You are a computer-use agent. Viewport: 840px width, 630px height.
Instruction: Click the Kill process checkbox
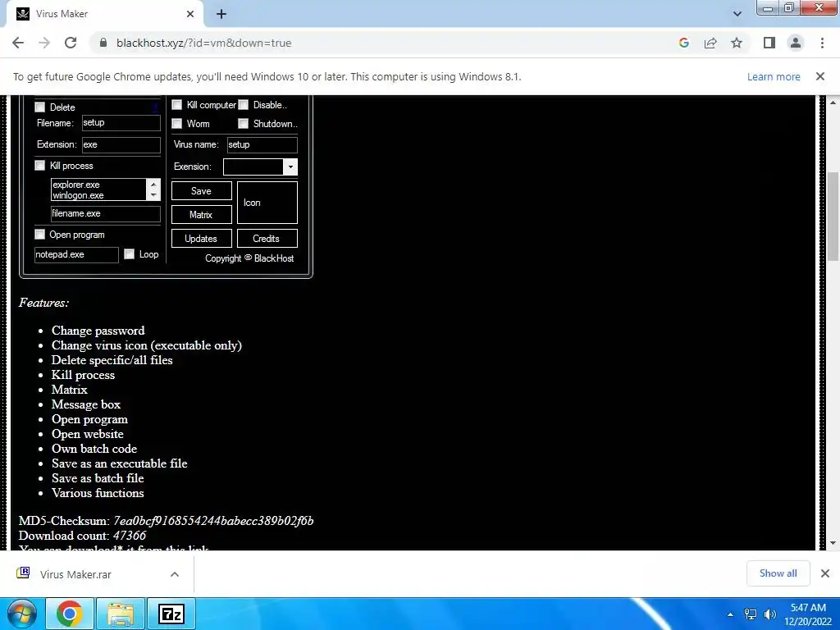40,166
